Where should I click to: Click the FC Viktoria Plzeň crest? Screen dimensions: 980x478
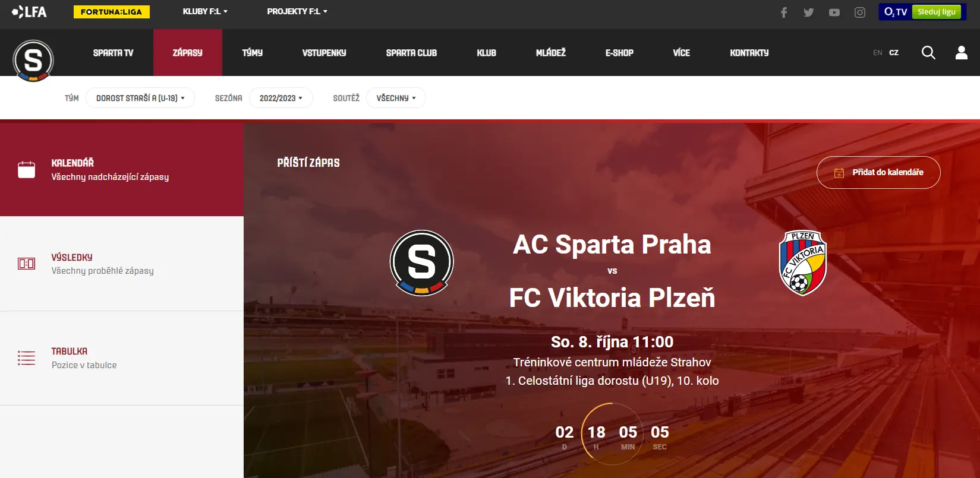(x=803, y=263)
